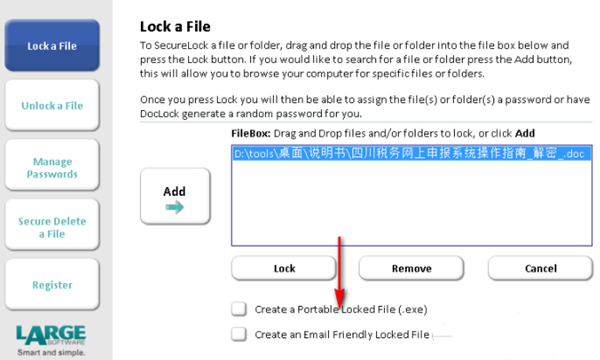600x360 pixels.
Task: Click the Lock button
Action: click(284, 268)
